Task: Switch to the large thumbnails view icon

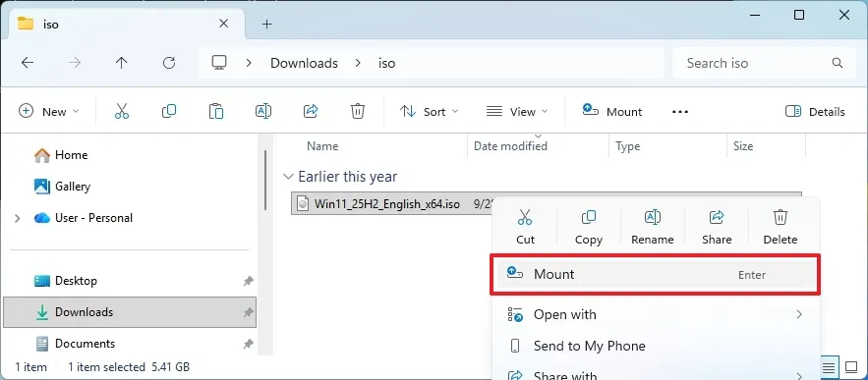Action: click(850, 366)
